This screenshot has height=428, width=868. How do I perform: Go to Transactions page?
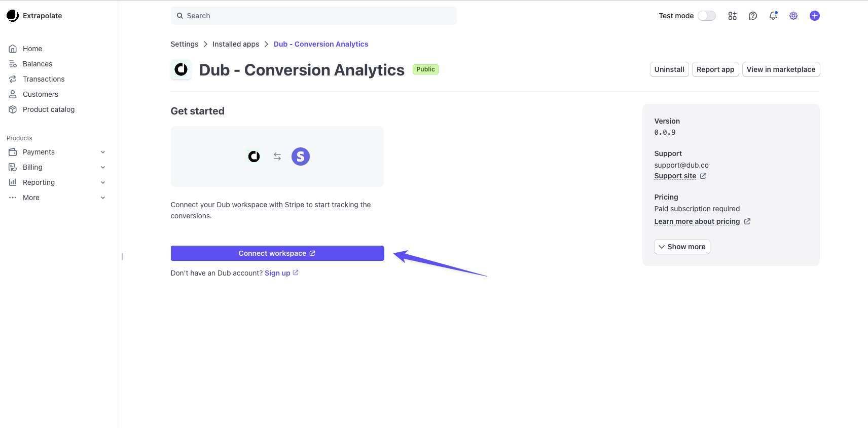(x=44, y=79)
